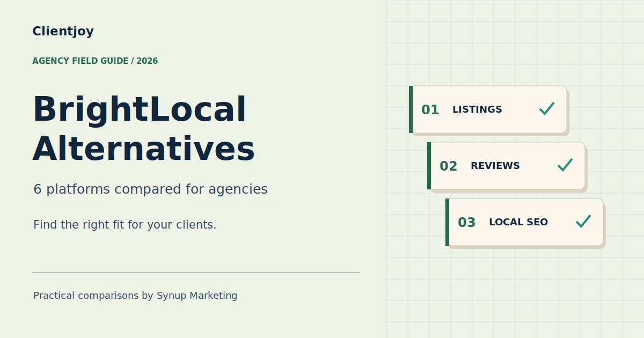Click the number 02 on the second card

(449, 166)
